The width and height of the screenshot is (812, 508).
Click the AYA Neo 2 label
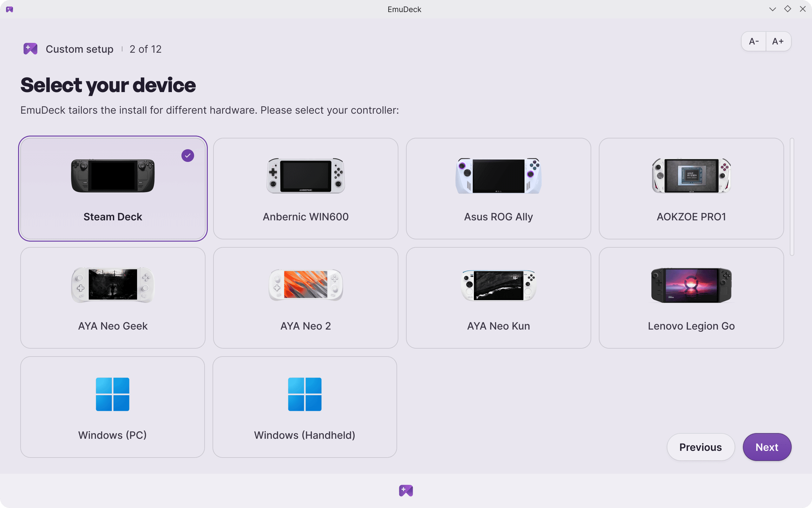click(x=306, y=326)
